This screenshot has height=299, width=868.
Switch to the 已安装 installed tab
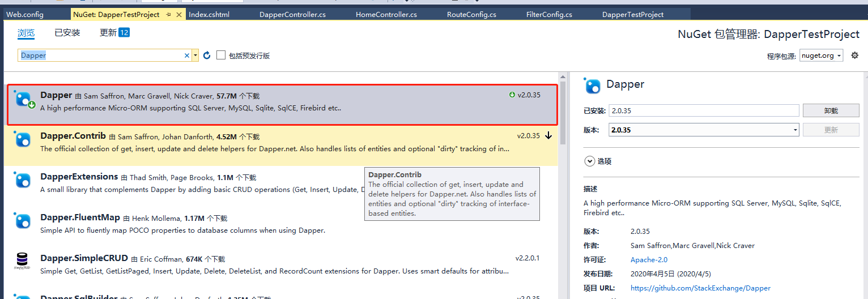click(67, 33)
